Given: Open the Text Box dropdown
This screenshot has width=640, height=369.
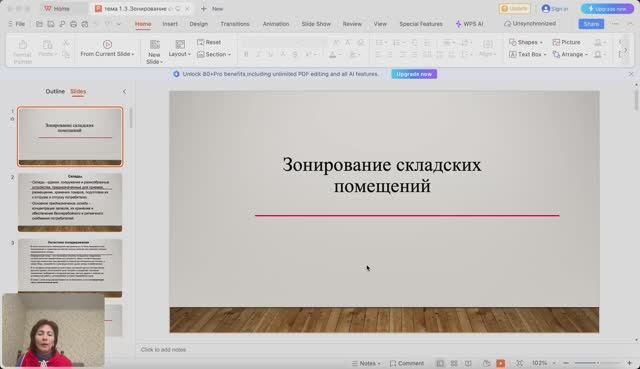Looking at the screenshot, I should 527,54.
